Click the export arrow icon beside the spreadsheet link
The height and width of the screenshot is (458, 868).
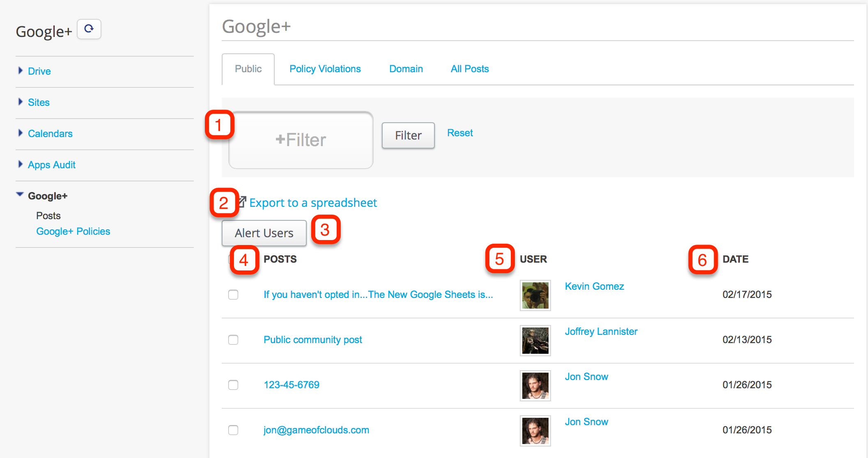point(243,202)
